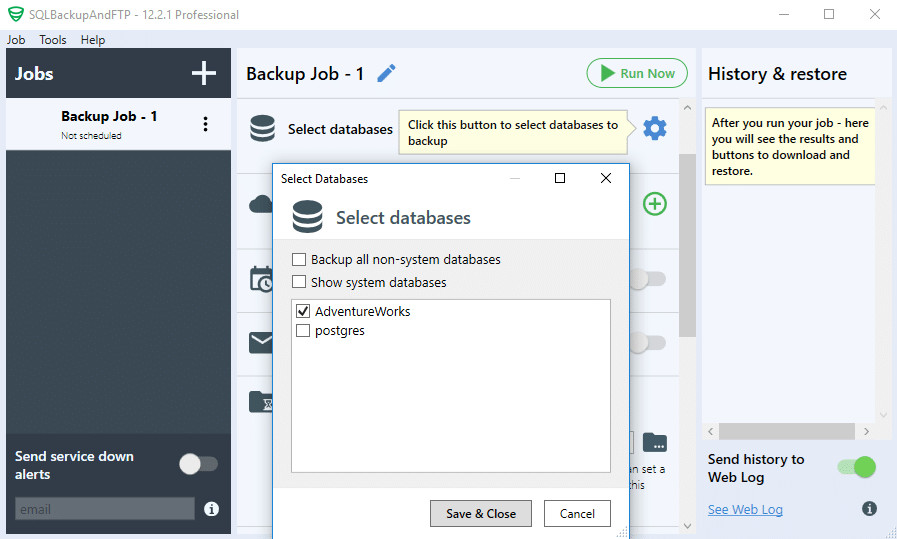897x539 pixels.
Task: Click the 'Backup Job - 1' title heading
Action: (x=305, y=74)
